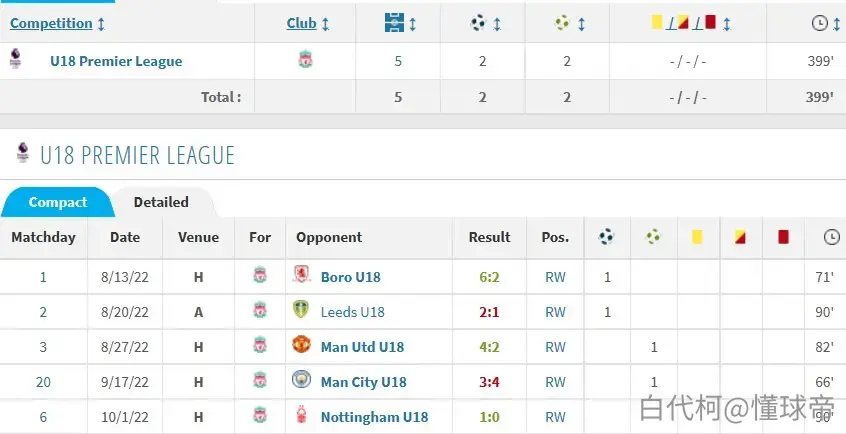The height and width of the screenshot is (434, 846).
Task: Open Liverpool crest in summary row
Action: point(305,59)
